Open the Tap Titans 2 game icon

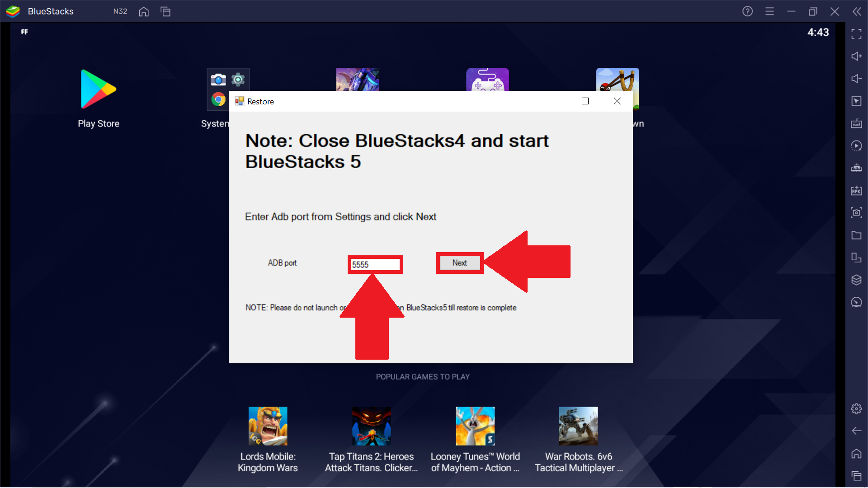pos(372,426)
